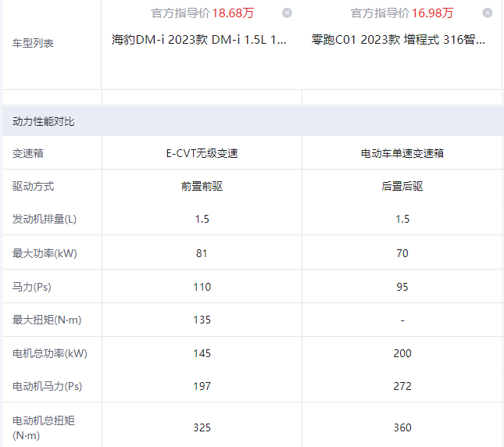
Task: Click the 前置前驱 value
Action: (202, 186)
